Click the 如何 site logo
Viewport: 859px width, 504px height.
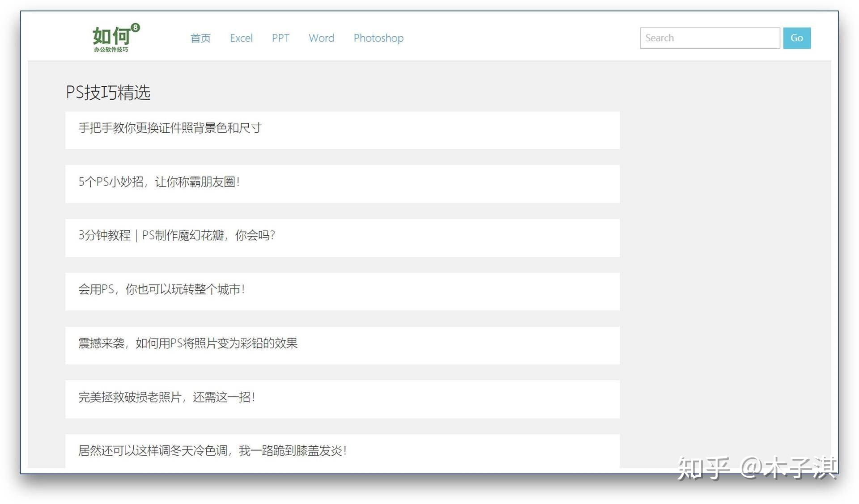(x=111, y=36)
